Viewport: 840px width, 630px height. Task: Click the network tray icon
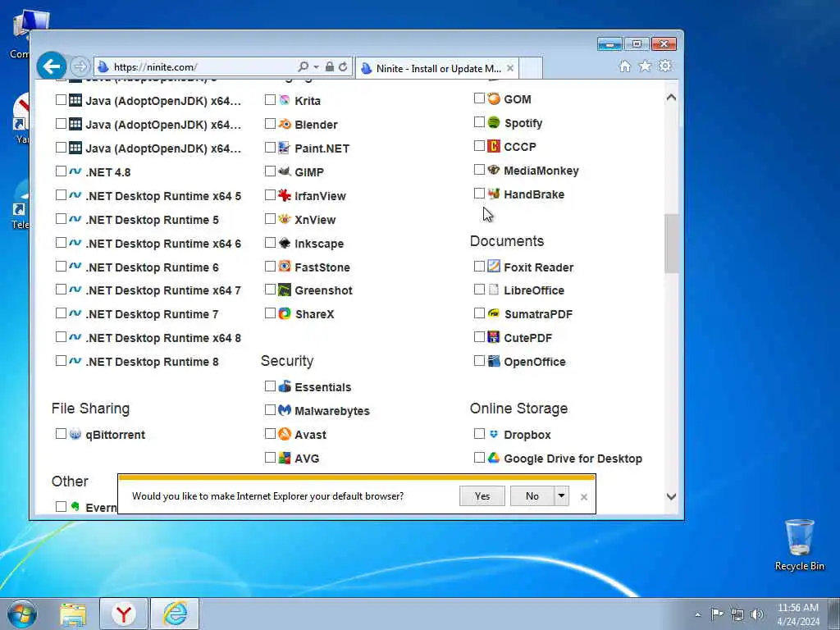pyautogui.click(x=737, y=614)
